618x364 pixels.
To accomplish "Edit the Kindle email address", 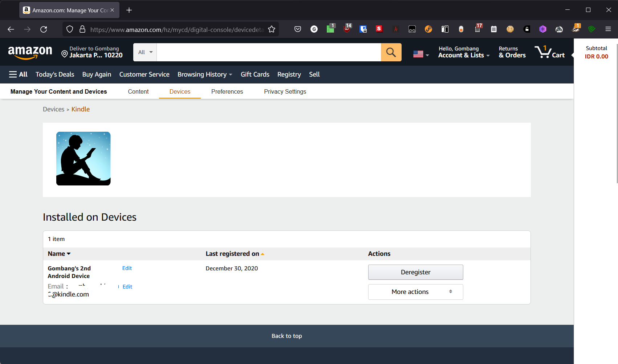I will (127, 287).
